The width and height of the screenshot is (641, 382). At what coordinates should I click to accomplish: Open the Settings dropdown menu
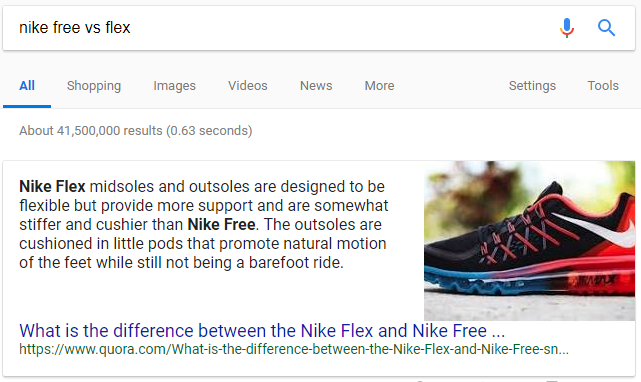tap(532, 85)
